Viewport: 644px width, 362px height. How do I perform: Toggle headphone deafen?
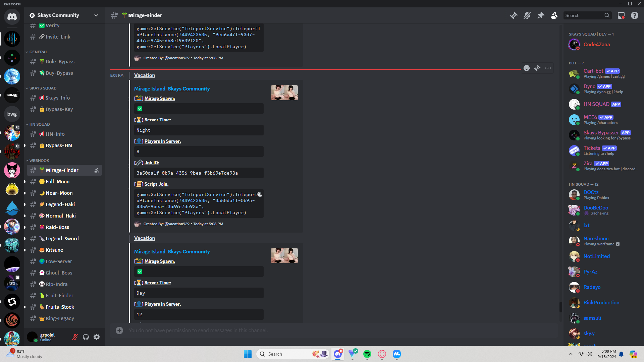point(86,337)
